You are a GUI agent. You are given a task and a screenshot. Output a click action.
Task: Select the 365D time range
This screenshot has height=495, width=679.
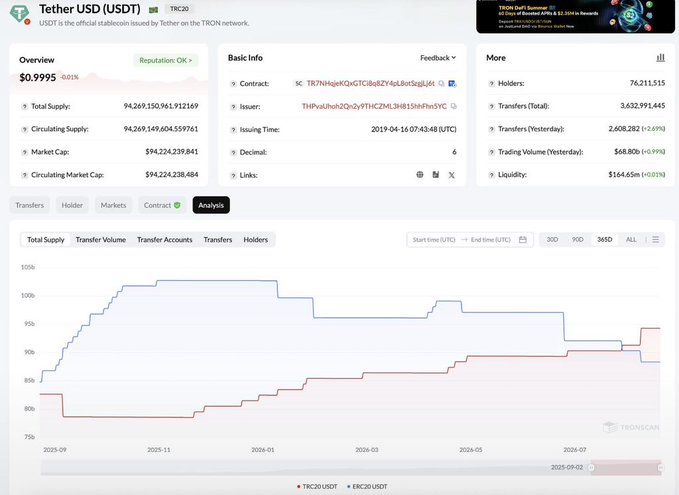(605, 239)
